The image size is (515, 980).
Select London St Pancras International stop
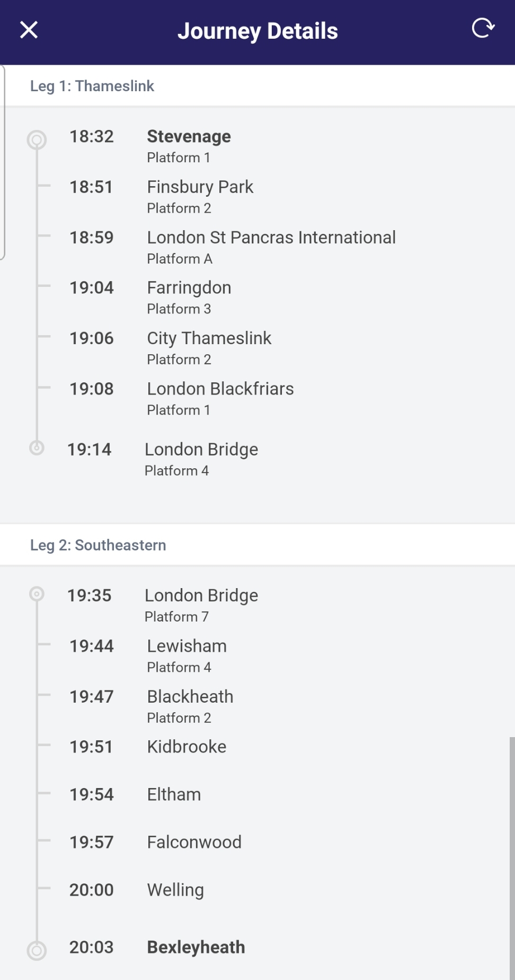point(271,238)
